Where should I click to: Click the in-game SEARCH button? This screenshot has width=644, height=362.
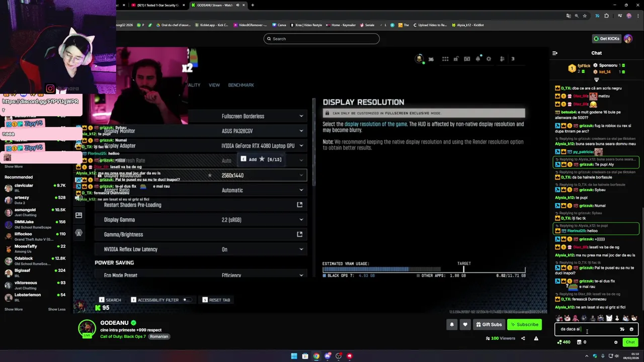tap(110, 300)
